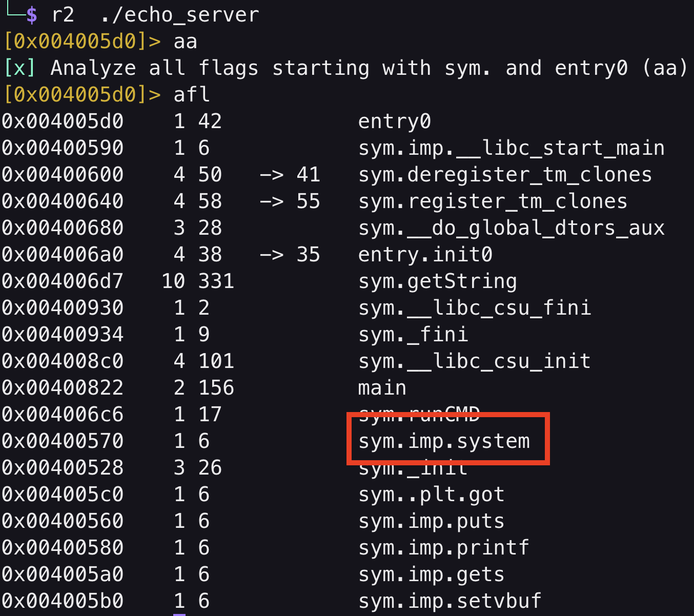
Task: Click the sym..plt.got entry
Action: 431,495
